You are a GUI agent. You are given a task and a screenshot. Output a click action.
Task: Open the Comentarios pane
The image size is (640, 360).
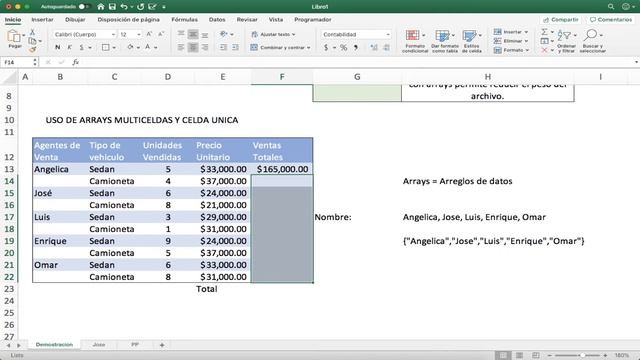[611, 20]
